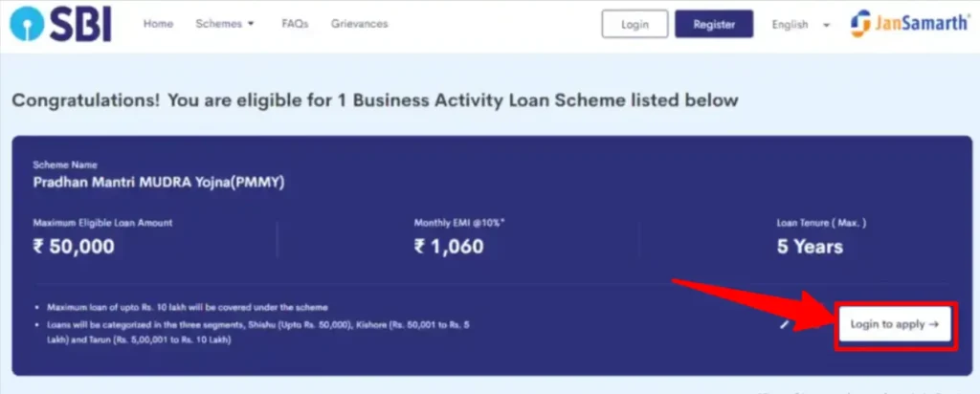The image size is (980, 394).
Task: Go to the Home menu item
Action: point(158,24)
